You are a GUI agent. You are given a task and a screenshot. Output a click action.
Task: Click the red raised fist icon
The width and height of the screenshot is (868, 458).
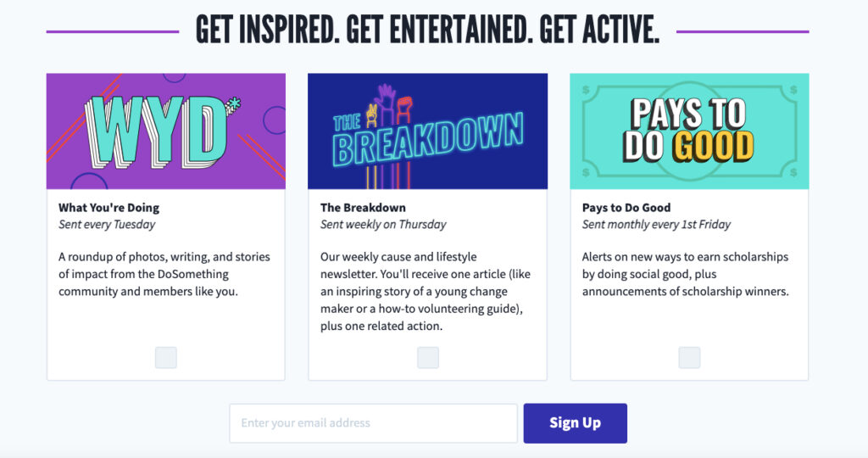click(404, 109)
